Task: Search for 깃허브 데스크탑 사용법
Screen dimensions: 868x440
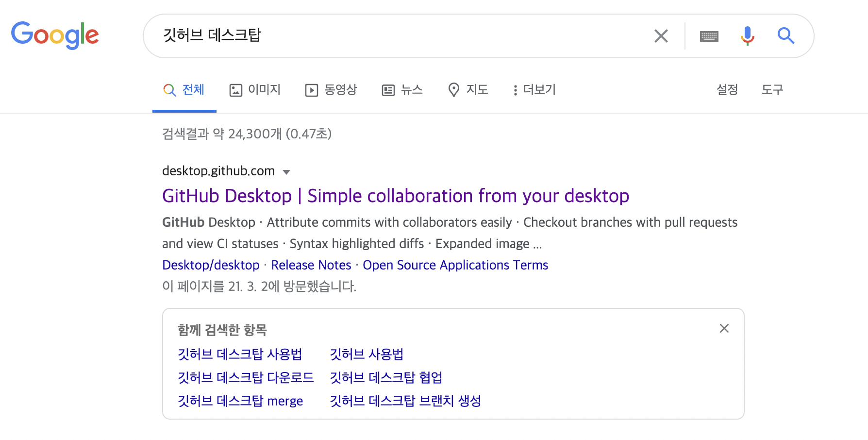Action: click(240, 355)
